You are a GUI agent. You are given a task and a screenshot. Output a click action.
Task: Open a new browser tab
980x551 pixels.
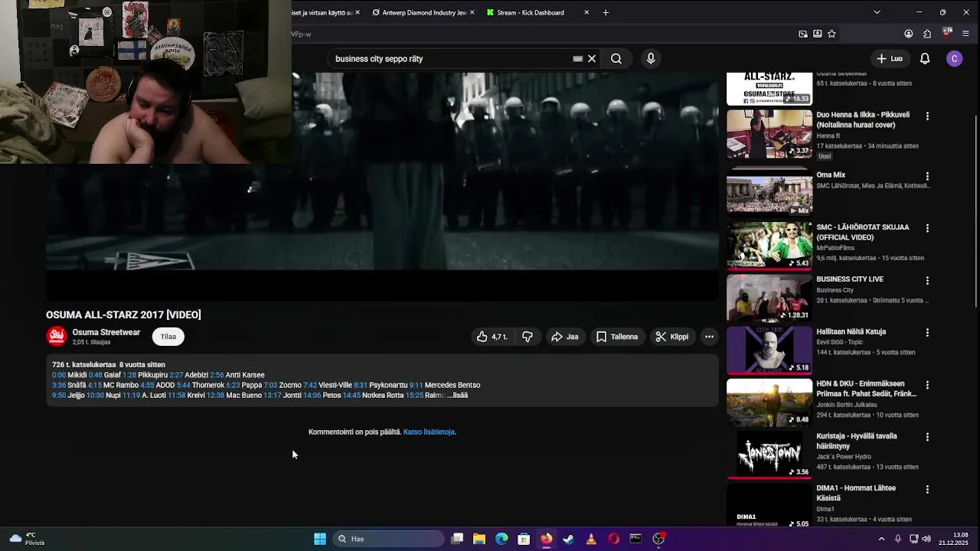(606, 12)
